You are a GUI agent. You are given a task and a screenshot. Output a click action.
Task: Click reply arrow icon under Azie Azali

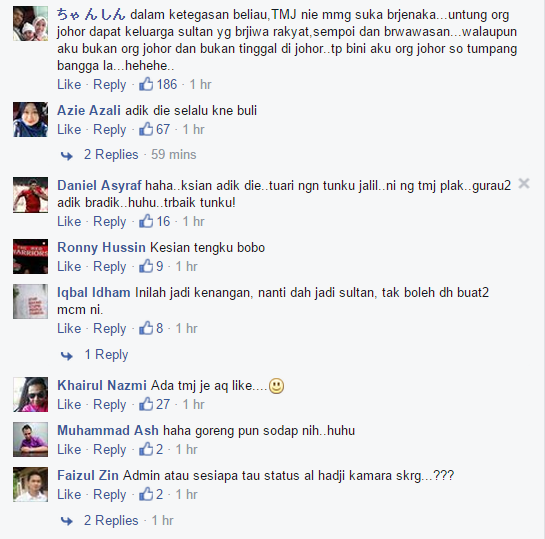67,155
